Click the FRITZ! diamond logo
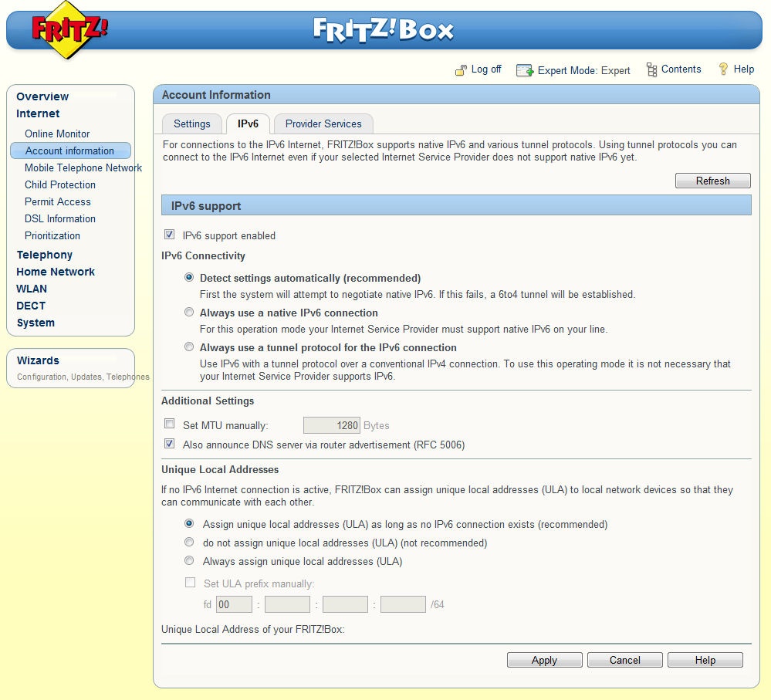Screen dimensions: 771x700 69,29
